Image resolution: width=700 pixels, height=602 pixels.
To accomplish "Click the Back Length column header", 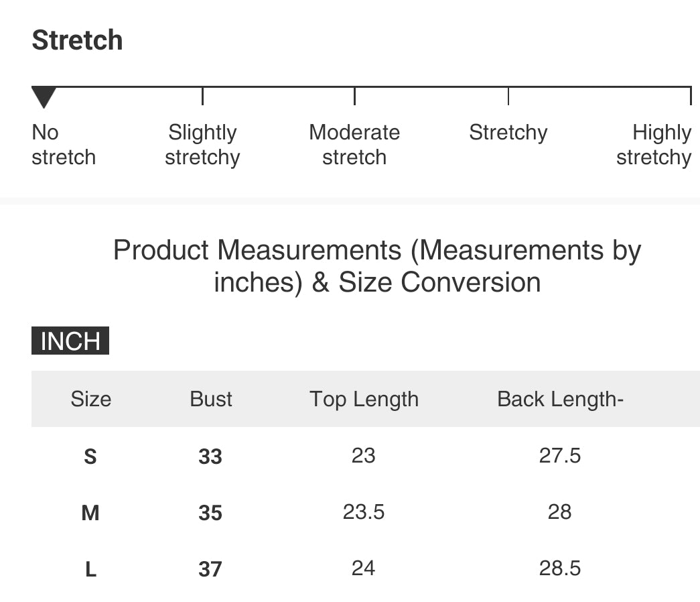I will coord(560,399).
